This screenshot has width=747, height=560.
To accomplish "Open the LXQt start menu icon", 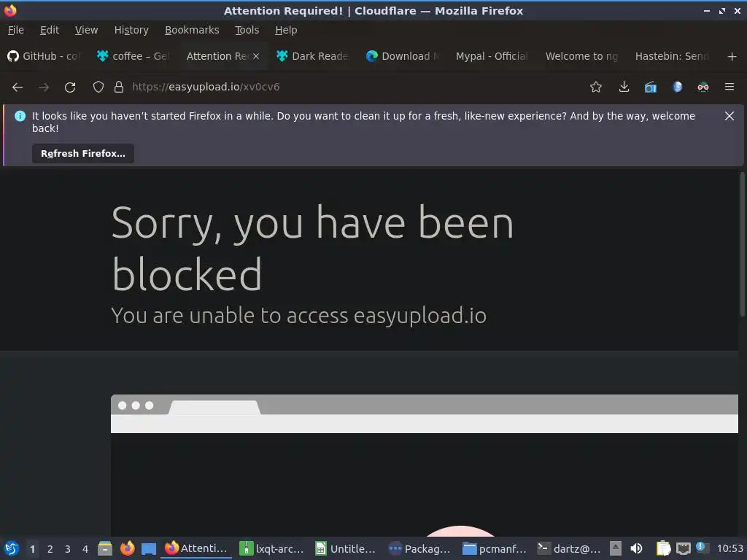I will pyautogui.click(x=12, y=548).
